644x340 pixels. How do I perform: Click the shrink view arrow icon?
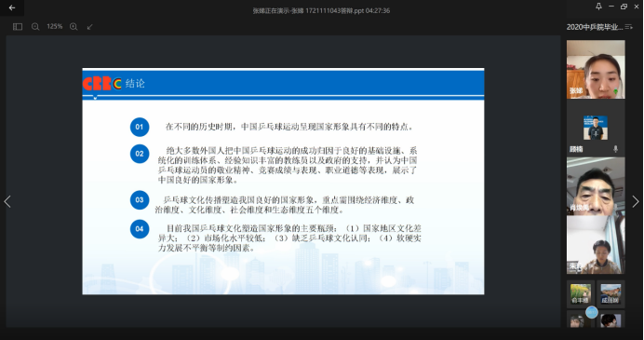tap(90, 27)
